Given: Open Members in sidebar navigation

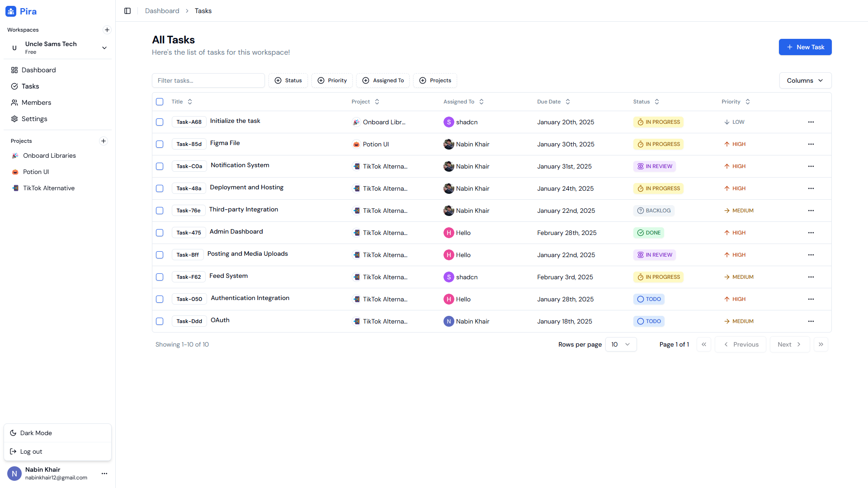Looking at the screenshot, I should (x=58, y=103).
